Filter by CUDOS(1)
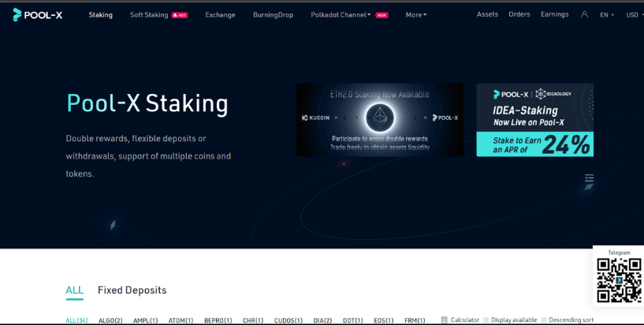The width and height of the screenshot is (644, 325). [288, 320]
